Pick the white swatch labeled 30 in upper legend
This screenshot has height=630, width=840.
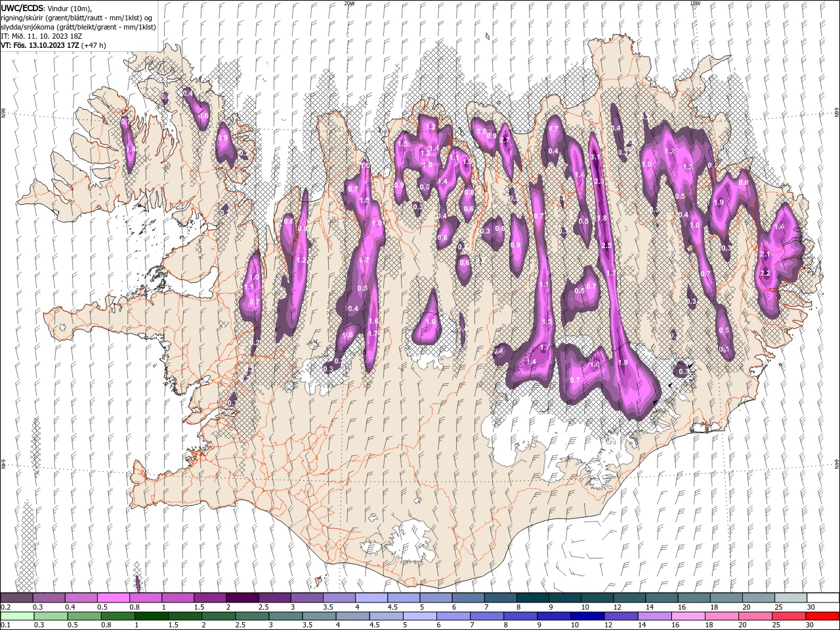[823, 598]
